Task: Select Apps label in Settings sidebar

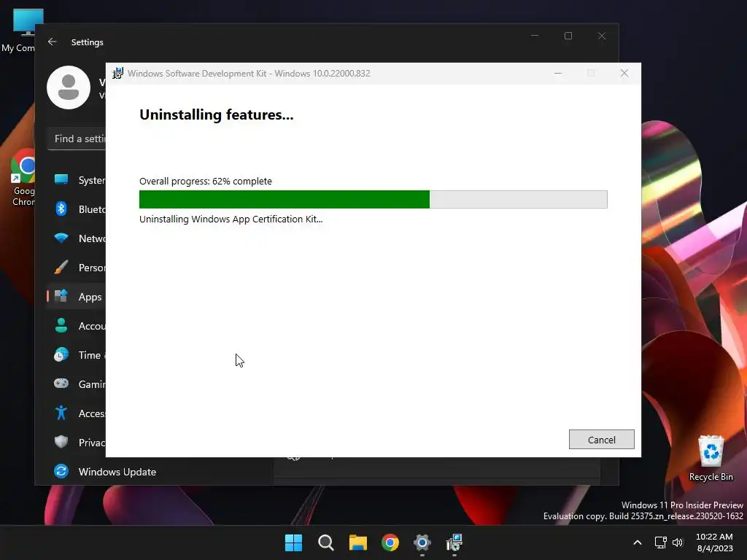Action: click(90, 297)
